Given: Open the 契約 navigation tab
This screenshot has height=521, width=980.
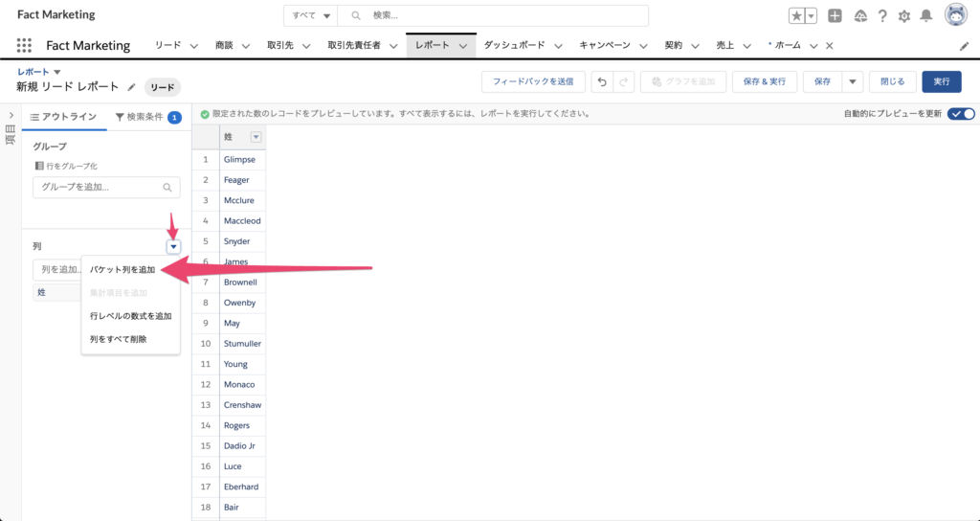Looking at the screenshot, I should (673, 46).
